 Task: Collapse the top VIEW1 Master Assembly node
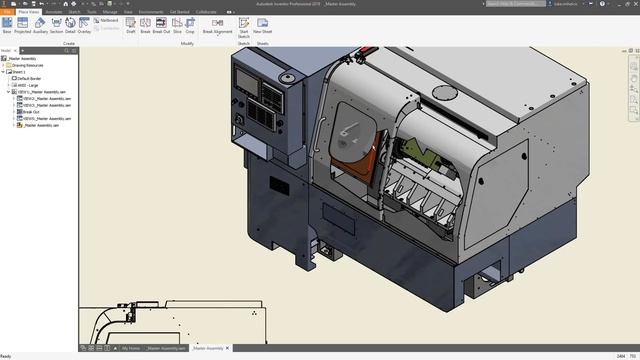pos(9,92)
